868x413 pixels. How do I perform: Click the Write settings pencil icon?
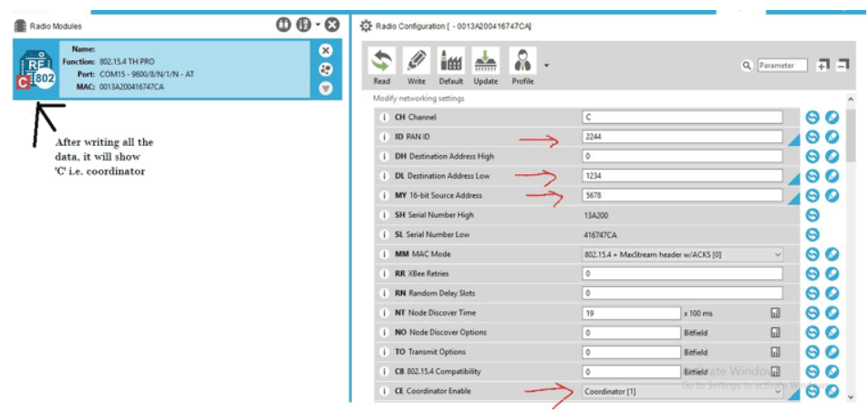tap(416, 62)
